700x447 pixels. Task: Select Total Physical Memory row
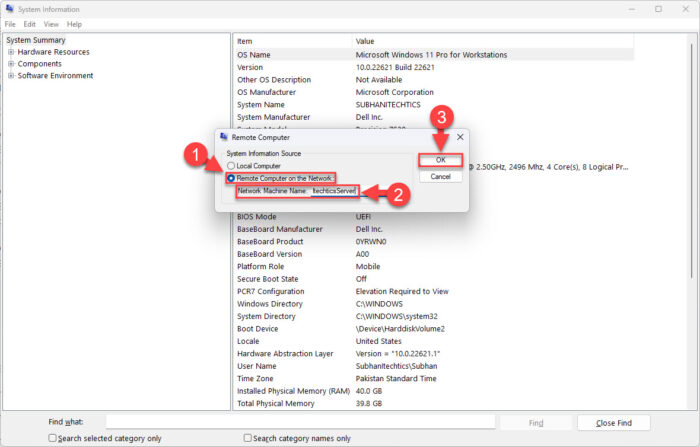pyautogui.click(x=434, y=404)
